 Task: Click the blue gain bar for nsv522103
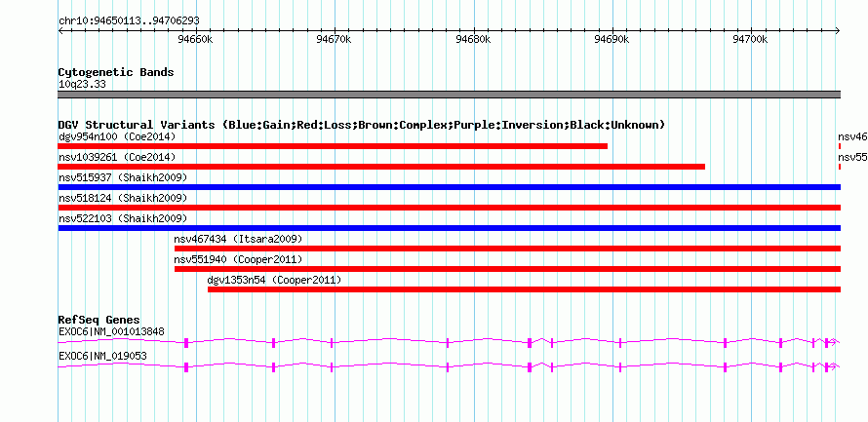[449, 228]
